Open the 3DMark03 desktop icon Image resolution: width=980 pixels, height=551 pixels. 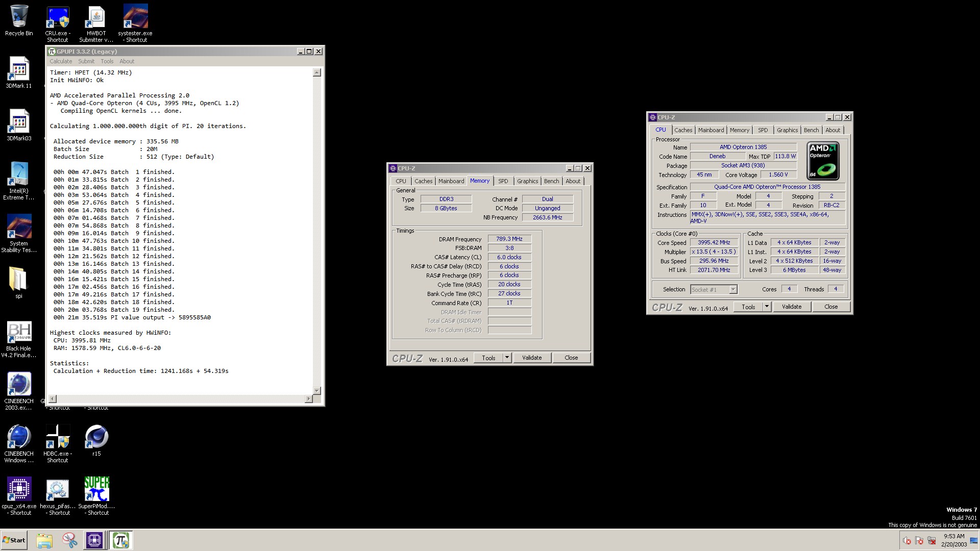point(19,125)
